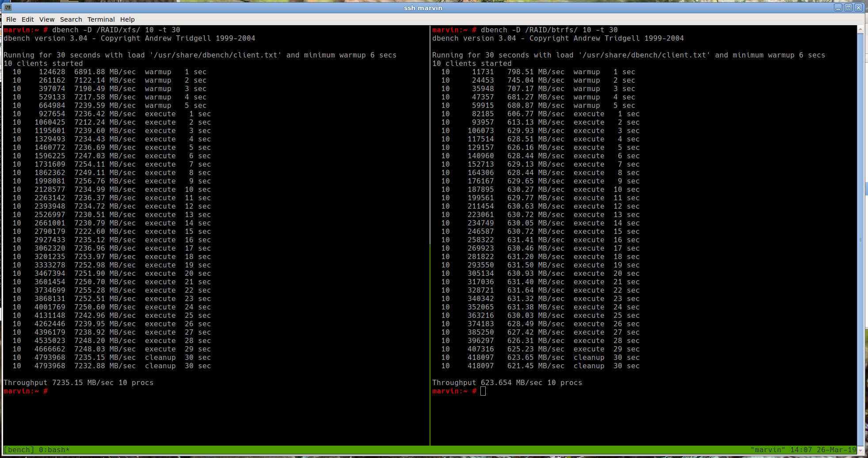The image size is (868, 458).
Task: Click the tmux hostname "marvin" in the status bar
Action: [768, 450]
